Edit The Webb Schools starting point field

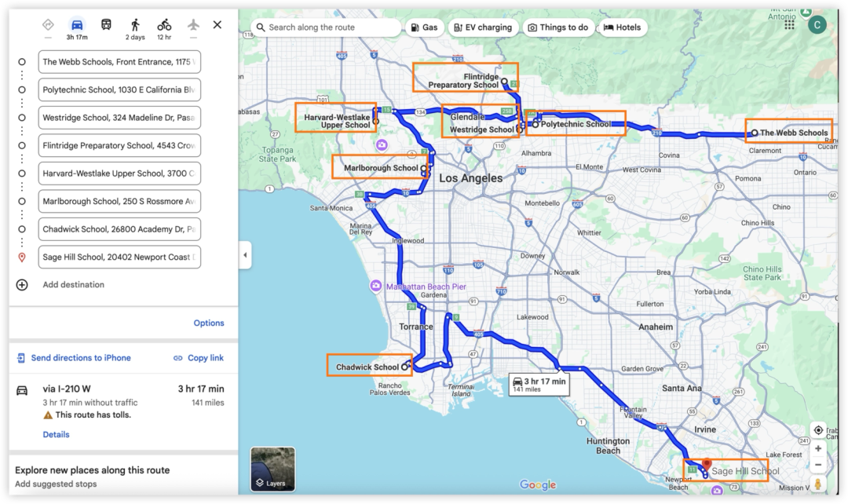coord(119,62)
